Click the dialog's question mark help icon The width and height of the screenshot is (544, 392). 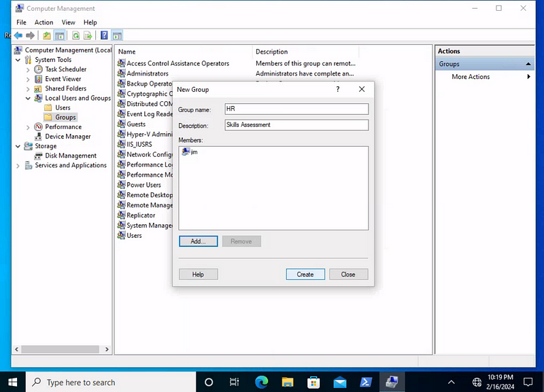click(x=337, y=90)
